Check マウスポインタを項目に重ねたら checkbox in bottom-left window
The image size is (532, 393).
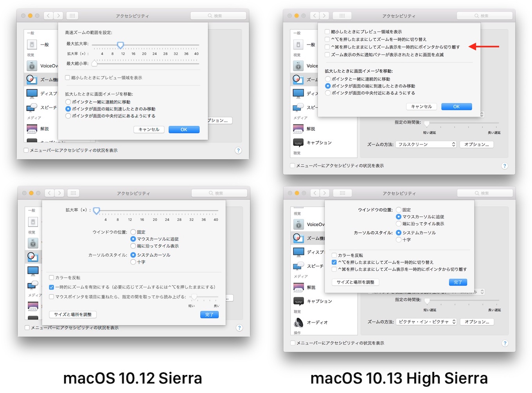[x=51, y=297]
